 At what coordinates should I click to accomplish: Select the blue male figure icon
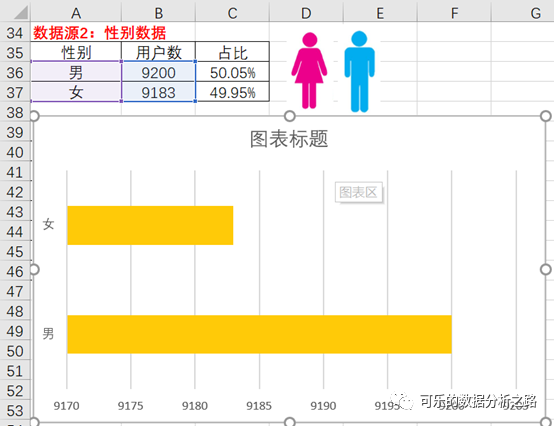click(359, 72)
